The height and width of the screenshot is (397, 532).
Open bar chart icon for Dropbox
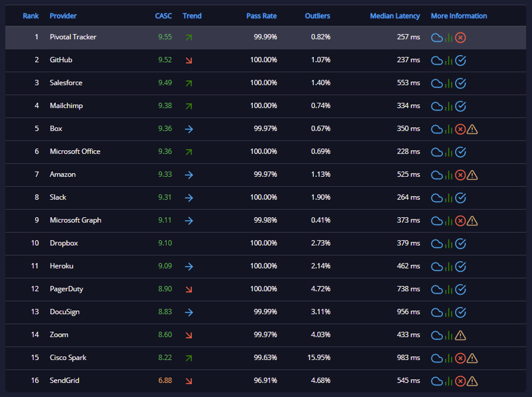448,244
